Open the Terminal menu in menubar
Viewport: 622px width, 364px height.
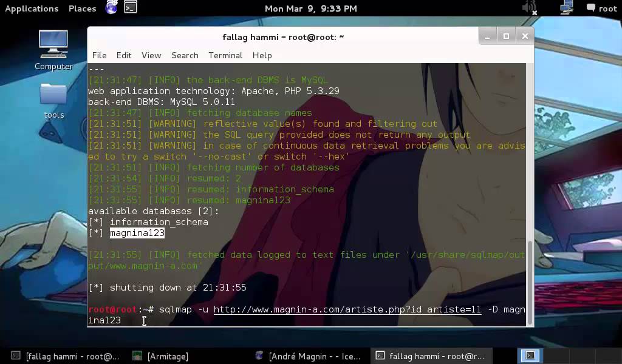(x=225, y=55)
